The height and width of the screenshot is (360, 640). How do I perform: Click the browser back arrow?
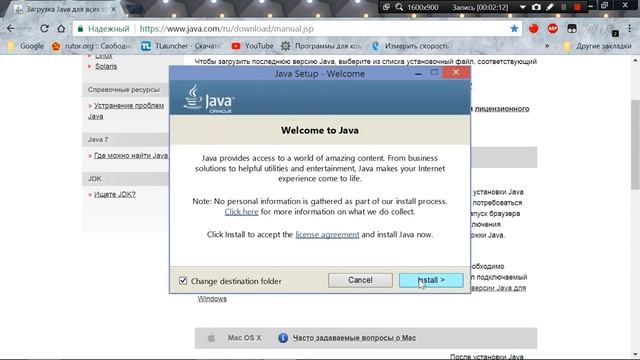(x=11, y=29)
